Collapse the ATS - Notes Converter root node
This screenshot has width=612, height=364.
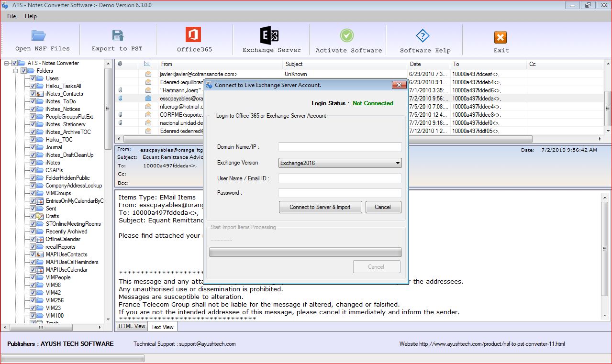pyautogui.click(x=7, y=63)
